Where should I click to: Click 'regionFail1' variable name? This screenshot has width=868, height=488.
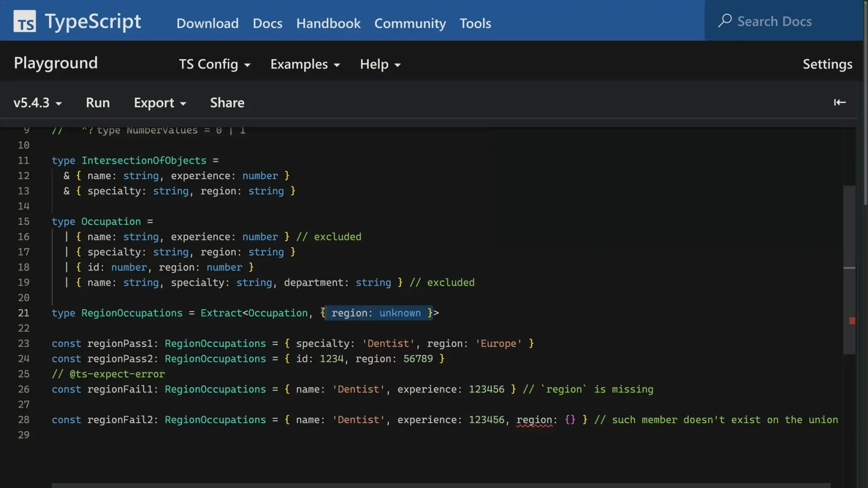coord(120,389)
